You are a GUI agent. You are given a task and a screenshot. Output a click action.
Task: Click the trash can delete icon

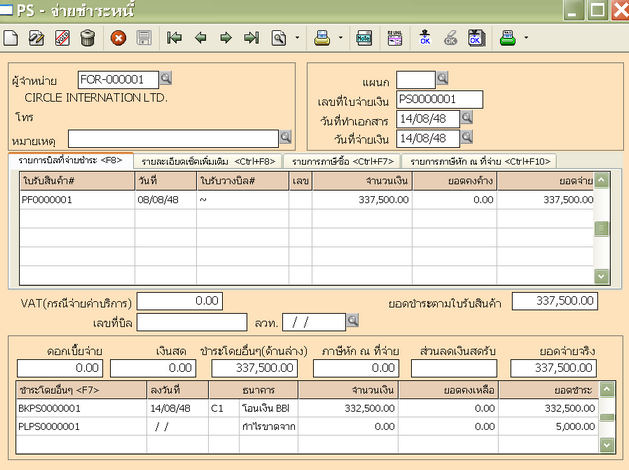point(88,39)
